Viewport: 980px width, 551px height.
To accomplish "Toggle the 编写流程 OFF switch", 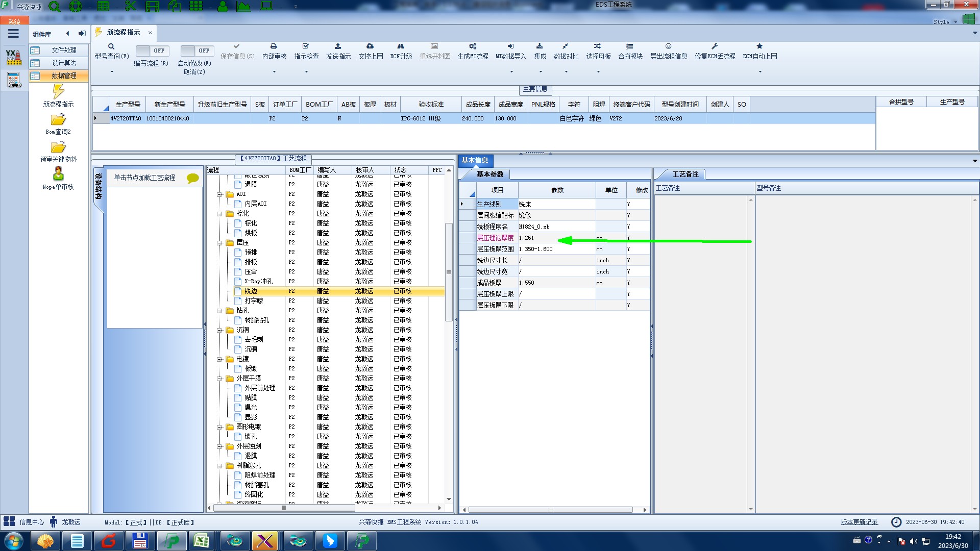I will coord(152,51).
